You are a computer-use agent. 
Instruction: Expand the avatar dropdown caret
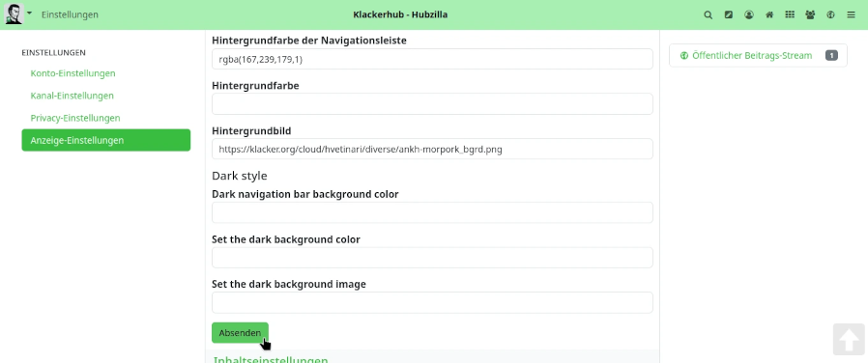pos(29,13)
